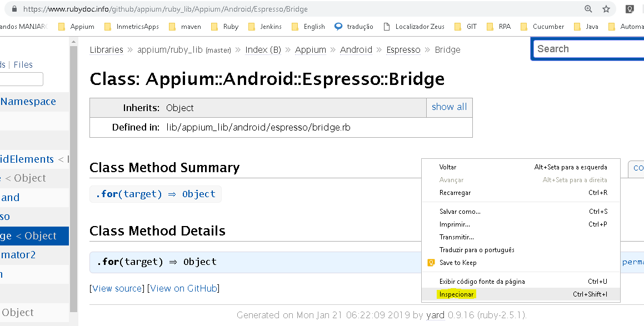Click the sidebar filter text box
This screenshot has width=644, height=326.
click(x=21, y=79)
